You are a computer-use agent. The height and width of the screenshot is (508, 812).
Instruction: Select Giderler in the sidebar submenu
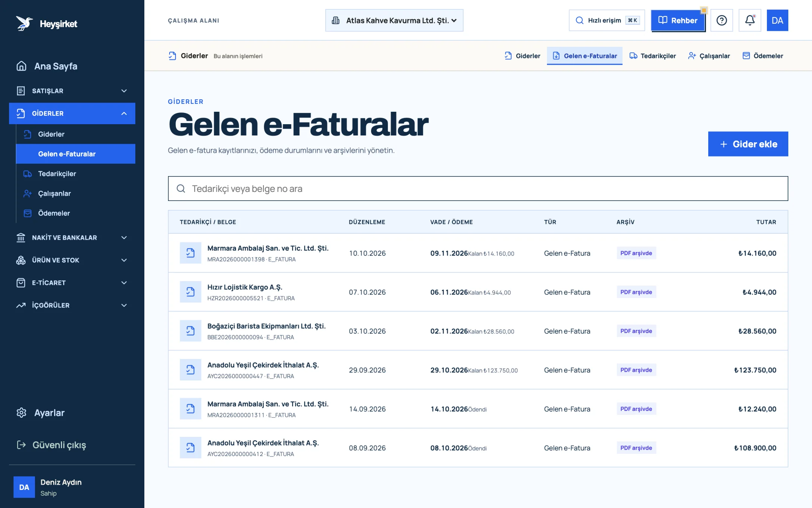click(x=76, y=134)
